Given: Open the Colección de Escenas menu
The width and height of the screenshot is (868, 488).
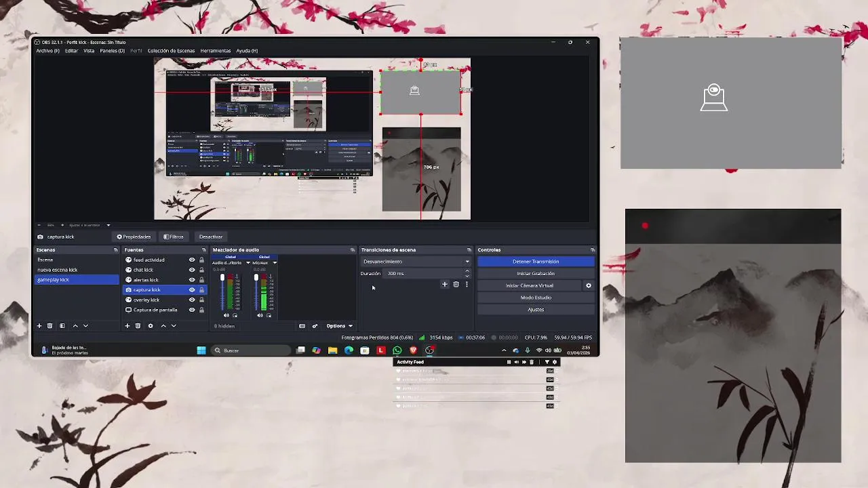Looking at the screenshot, I should coord(171,51).
